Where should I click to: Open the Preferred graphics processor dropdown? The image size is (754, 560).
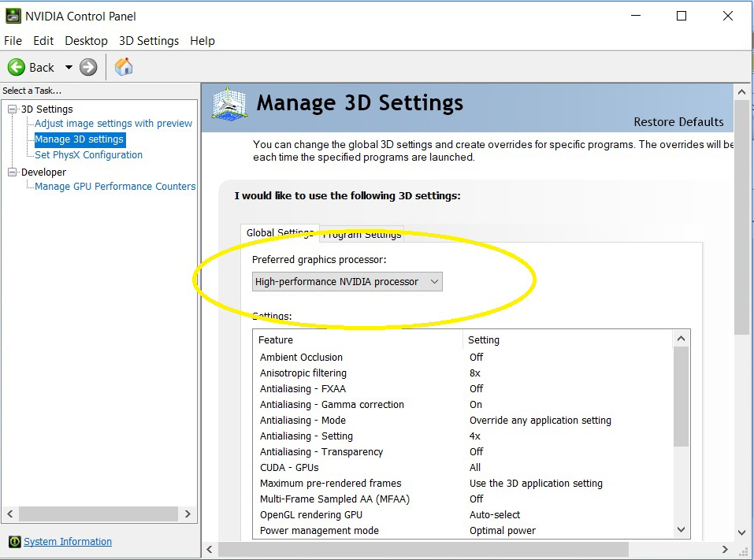click(x=347, y=282)
